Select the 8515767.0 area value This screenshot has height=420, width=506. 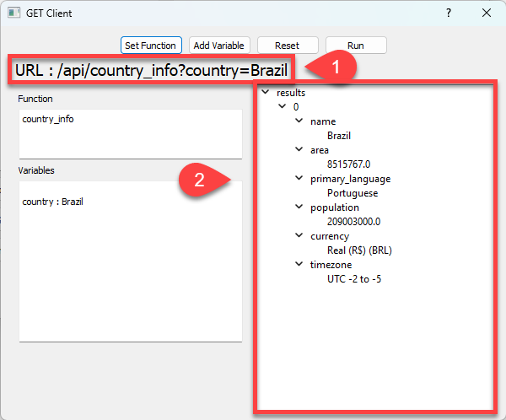point(348,164)
